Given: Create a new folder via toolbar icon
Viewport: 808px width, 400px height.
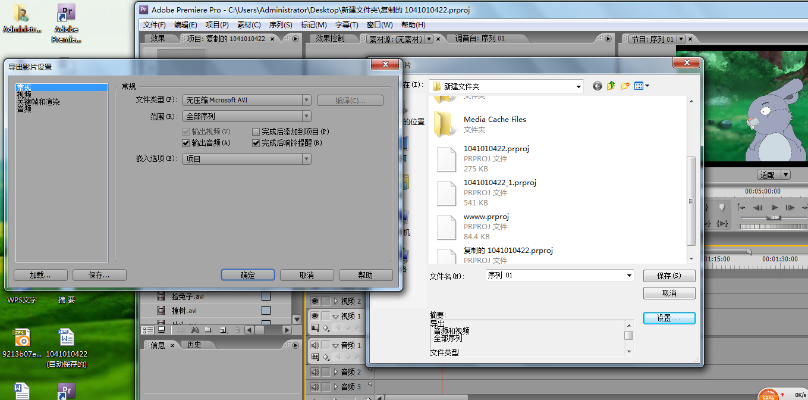Looking at the screenshot, I should [625, 87].
